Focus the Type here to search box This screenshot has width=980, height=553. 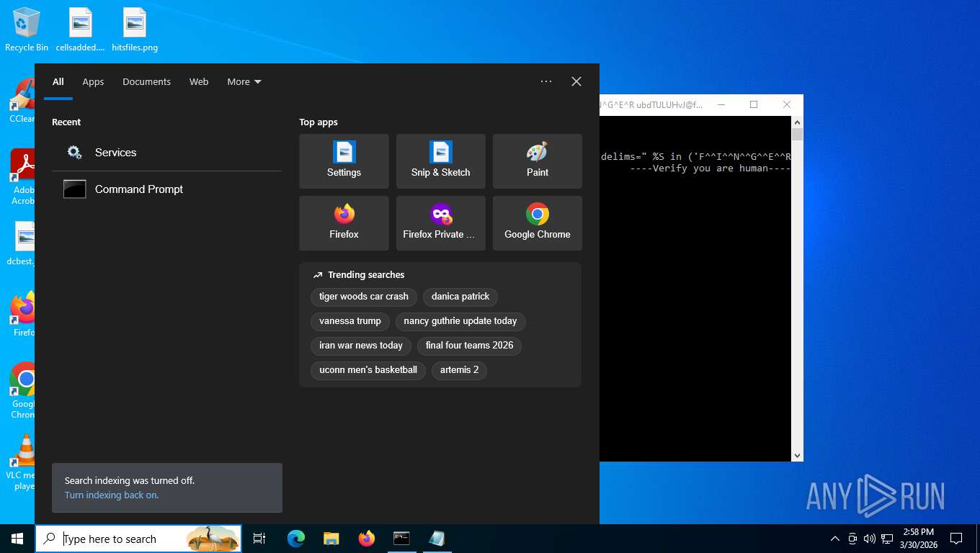[x=138, y=539]
